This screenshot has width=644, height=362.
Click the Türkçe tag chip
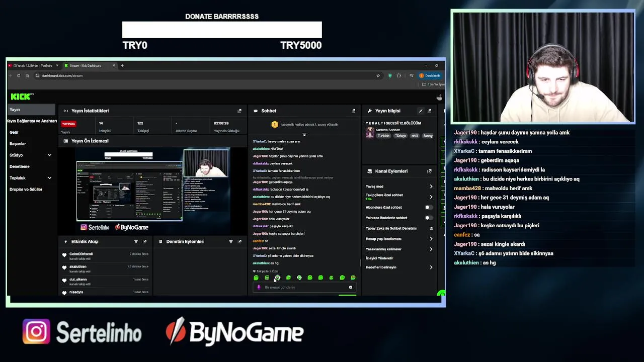pyautogui.click(x=400, y=136)
